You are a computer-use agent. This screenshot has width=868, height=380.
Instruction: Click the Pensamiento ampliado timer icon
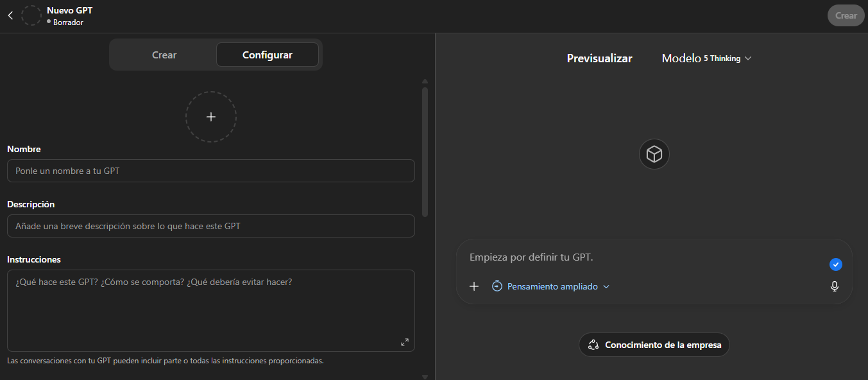click(497, 286)
